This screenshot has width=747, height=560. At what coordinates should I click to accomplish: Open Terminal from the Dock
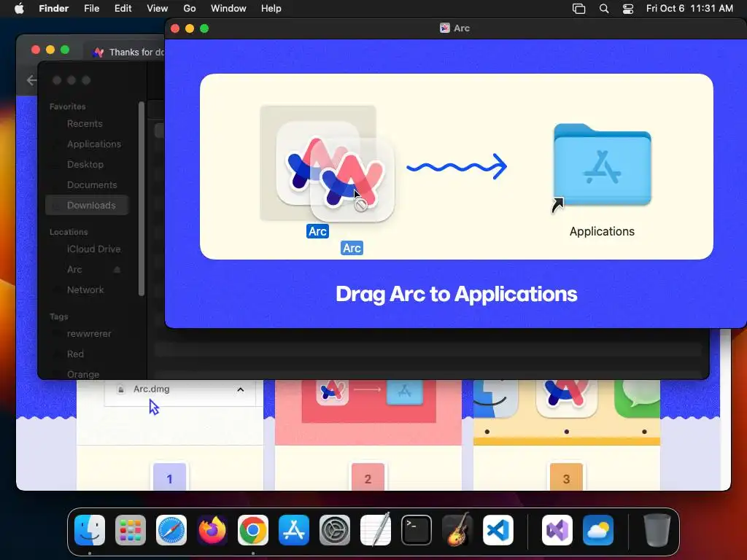pyautogui.click(x=417, y=530)
